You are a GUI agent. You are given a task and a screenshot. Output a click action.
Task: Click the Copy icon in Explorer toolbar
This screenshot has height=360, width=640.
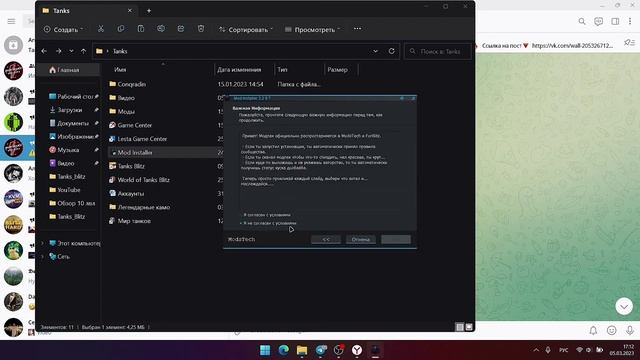coord(121,29)
